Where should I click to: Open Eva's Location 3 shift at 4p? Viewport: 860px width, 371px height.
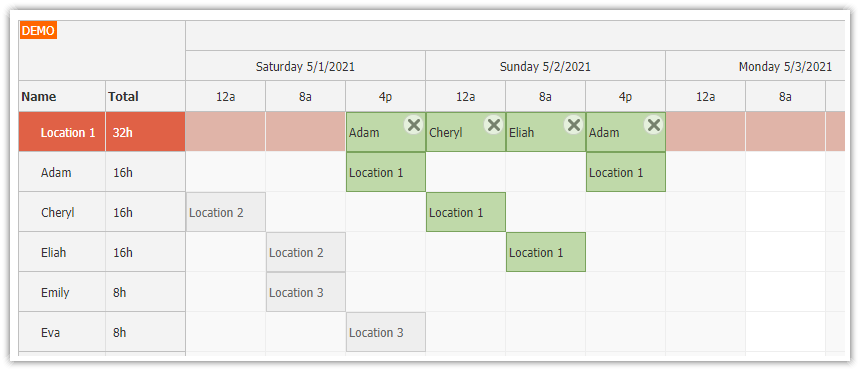coord(386,333)
